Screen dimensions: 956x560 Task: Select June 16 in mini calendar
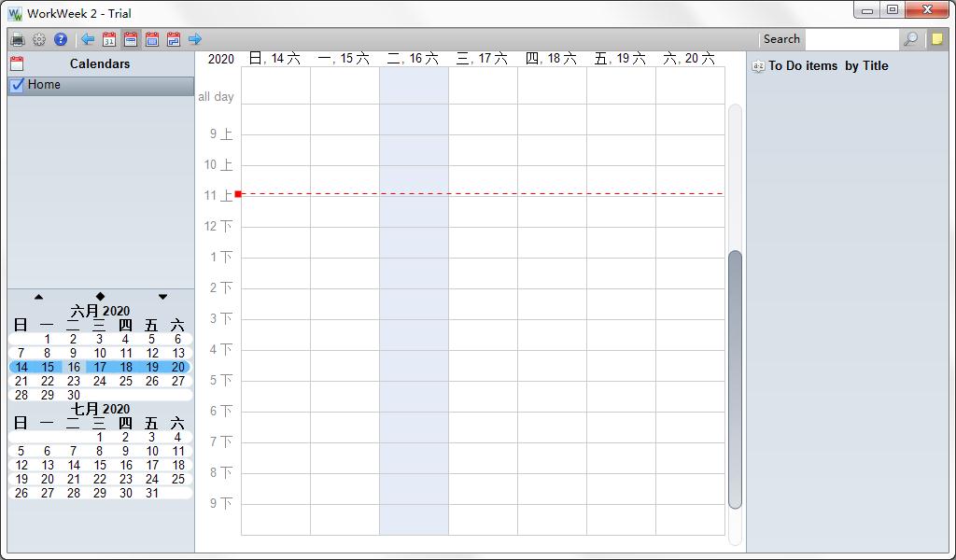coord(74,367)
